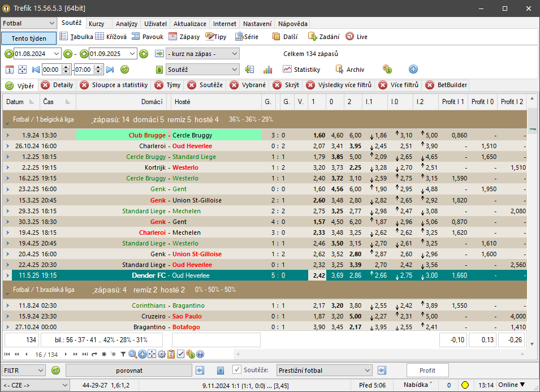Open the Tabulka league table view

(76, 37)
